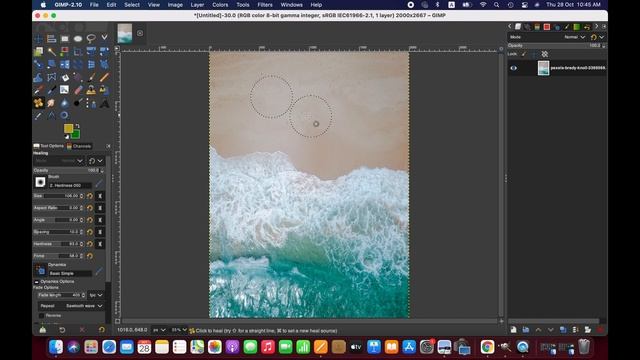Enable the Reverse checkbox

point(41,316)
